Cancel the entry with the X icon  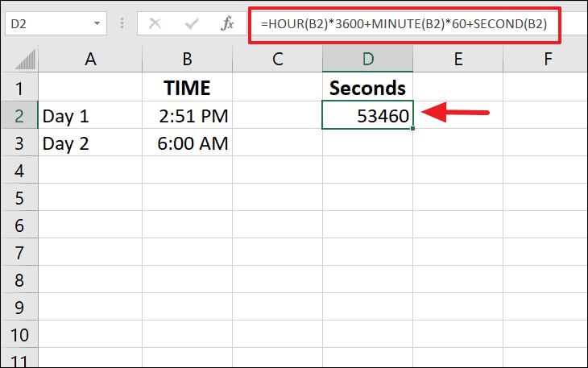tap(155, 23)
